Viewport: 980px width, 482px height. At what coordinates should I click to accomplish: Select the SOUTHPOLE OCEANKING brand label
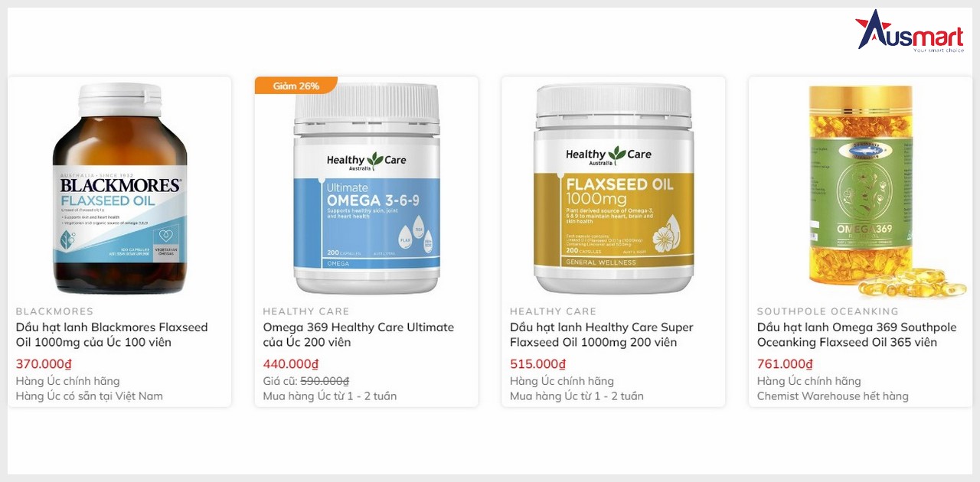tap(828, 311)
